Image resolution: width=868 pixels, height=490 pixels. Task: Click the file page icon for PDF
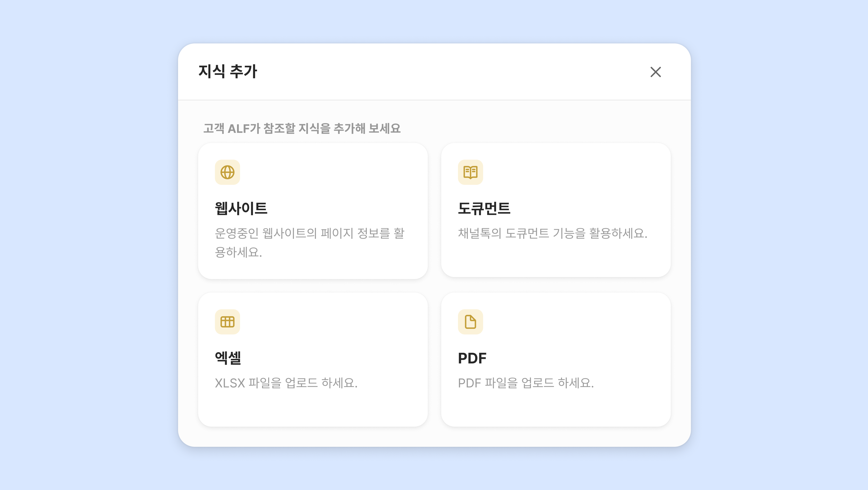[470, 322]
